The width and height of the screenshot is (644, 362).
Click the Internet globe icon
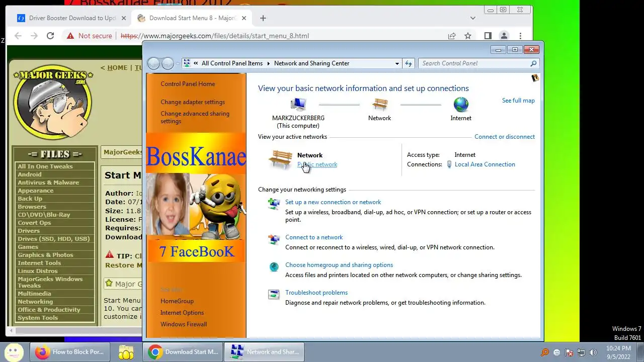pyautogui.click(x=461, y=105)
